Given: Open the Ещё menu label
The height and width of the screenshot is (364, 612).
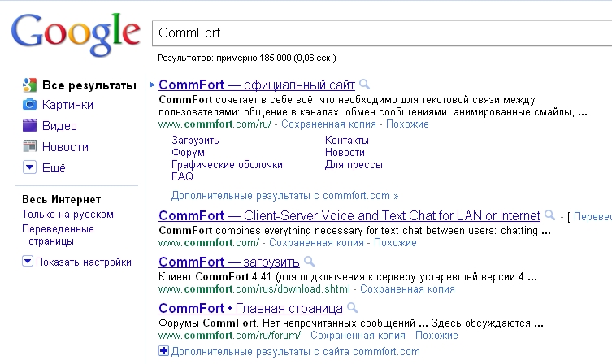Looking at the screenshot, I should 54,167.
